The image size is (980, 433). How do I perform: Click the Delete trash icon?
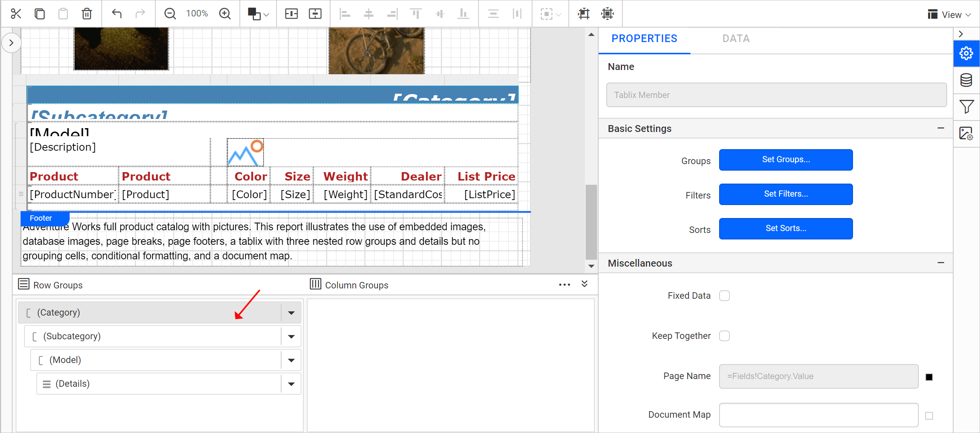coord(87,14)
